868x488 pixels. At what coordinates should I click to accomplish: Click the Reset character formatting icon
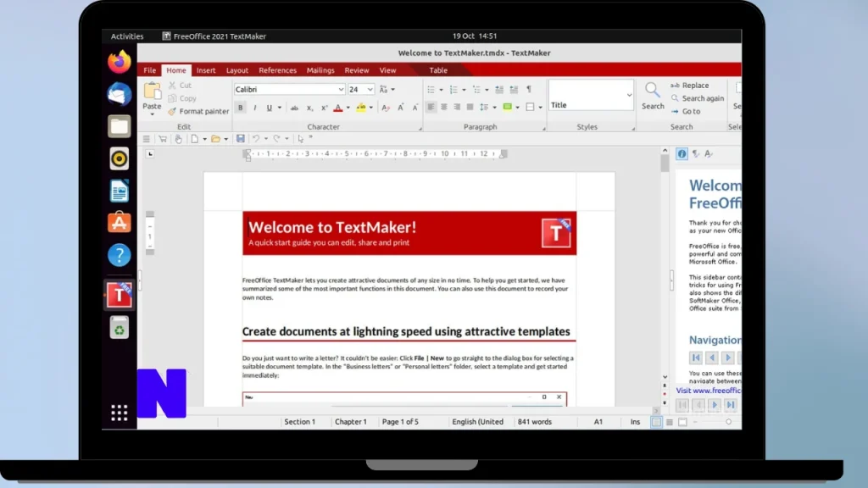tap(386, 108)
